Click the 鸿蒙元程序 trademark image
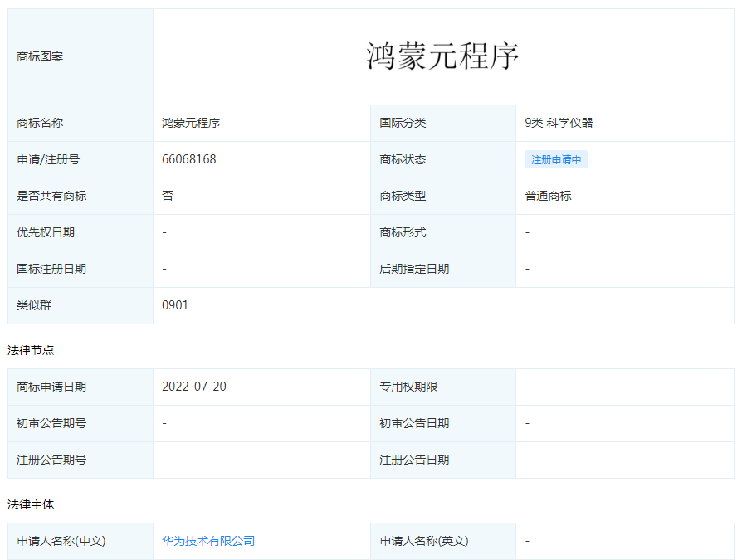 click(442, 56)
